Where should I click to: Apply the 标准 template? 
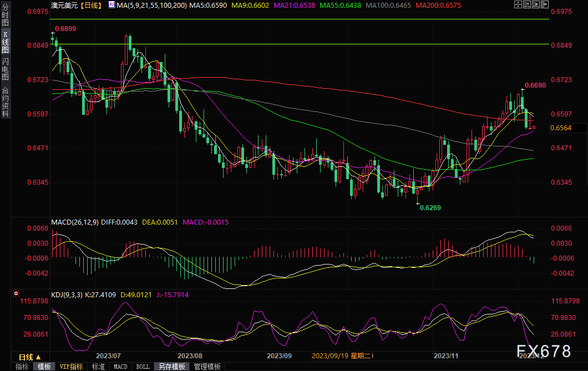pos(99,367)
